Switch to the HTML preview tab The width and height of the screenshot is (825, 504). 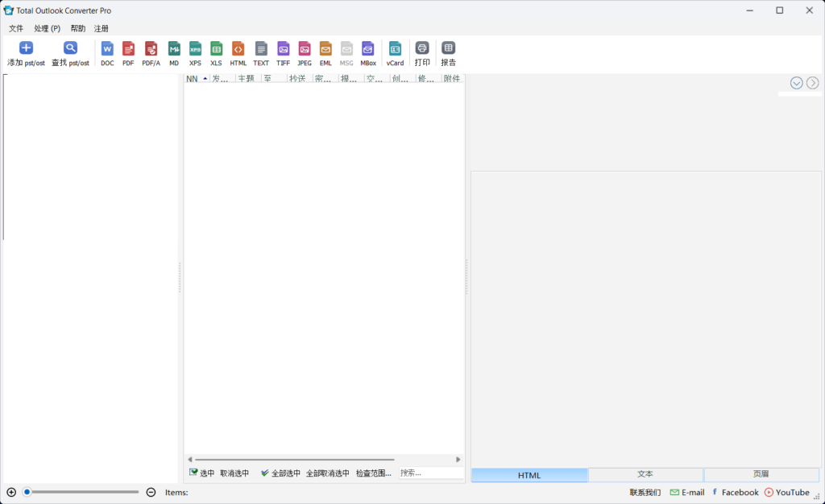tap(529, 475)
